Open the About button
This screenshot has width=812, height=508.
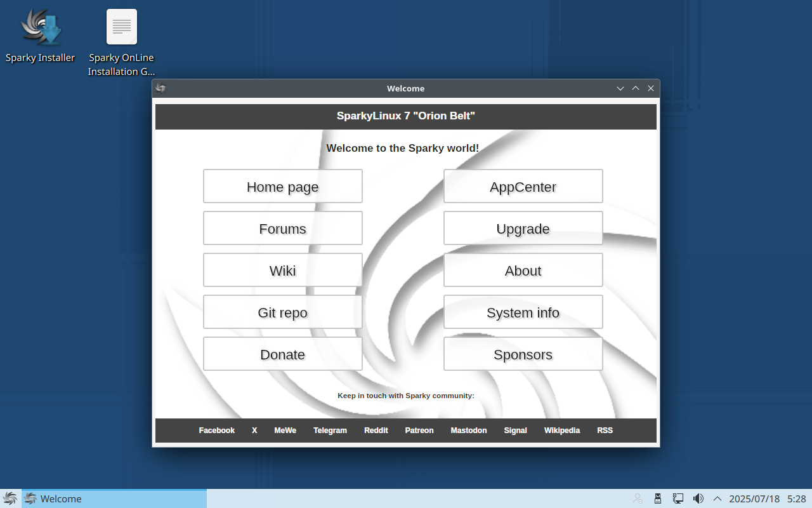pyautogui.click(x=523, y=270)
